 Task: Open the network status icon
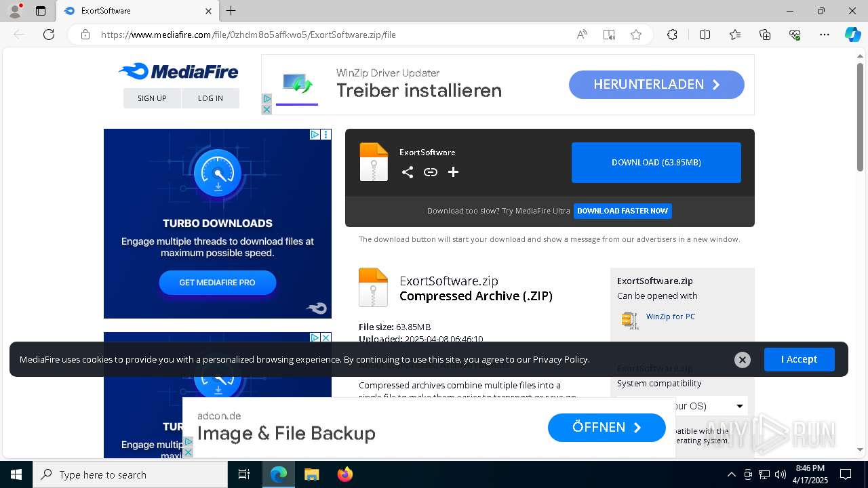tap(764, 474)
